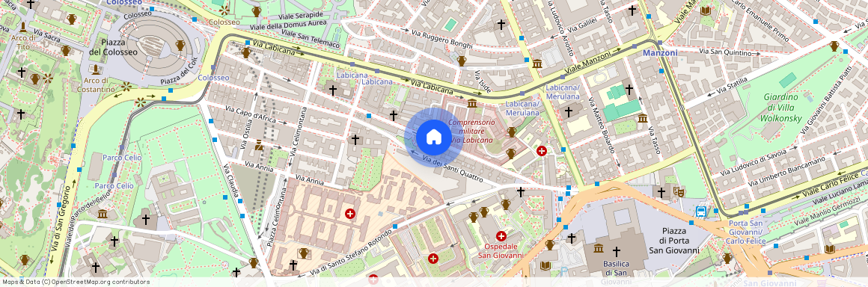
Task: Click the library book icon near Carlo Emanuele Primo
Action: pyautogui.click(x=705, y=10)
